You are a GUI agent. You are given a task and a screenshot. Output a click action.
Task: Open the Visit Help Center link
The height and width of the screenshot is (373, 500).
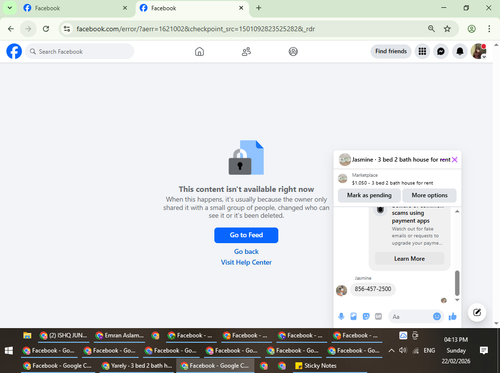(246, 262)
